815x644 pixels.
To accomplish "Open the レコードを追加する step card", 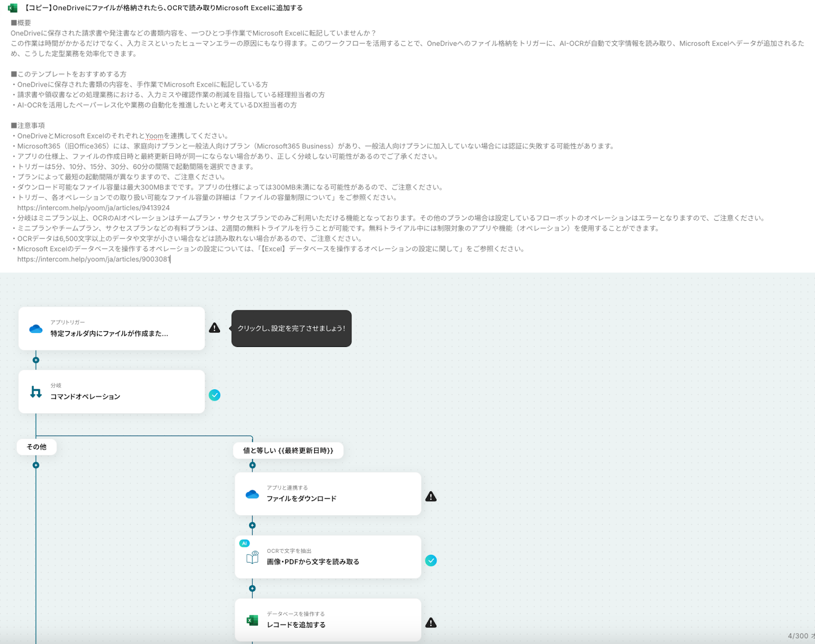I will pyautogui.click(x=328, y=620).
